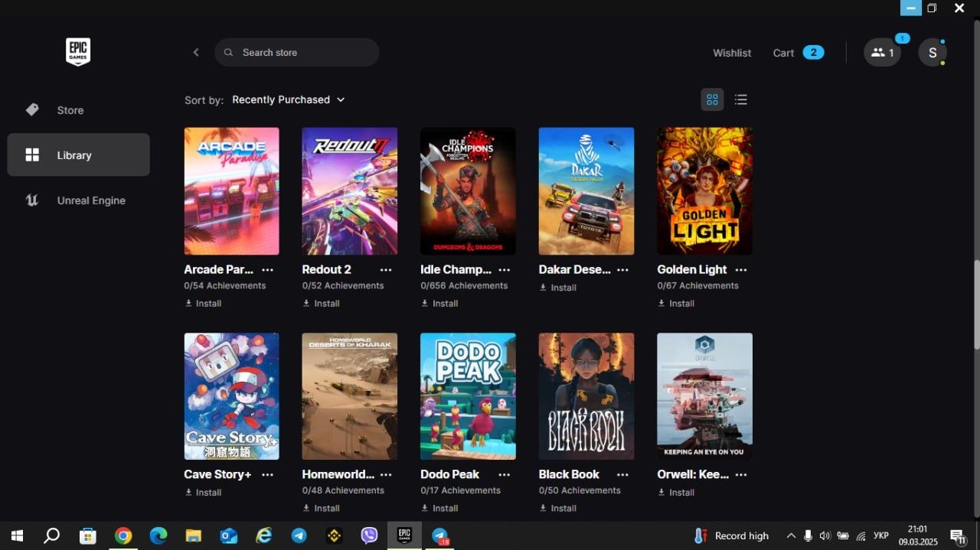Install Redout 2
This screenshot has width=980, height=550.
[x=322, y=304]
